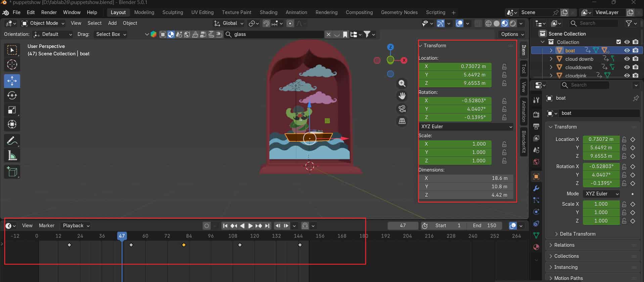Click the End frame field showing 150
The height and width of the screenshot is (282, 644).
485,226
